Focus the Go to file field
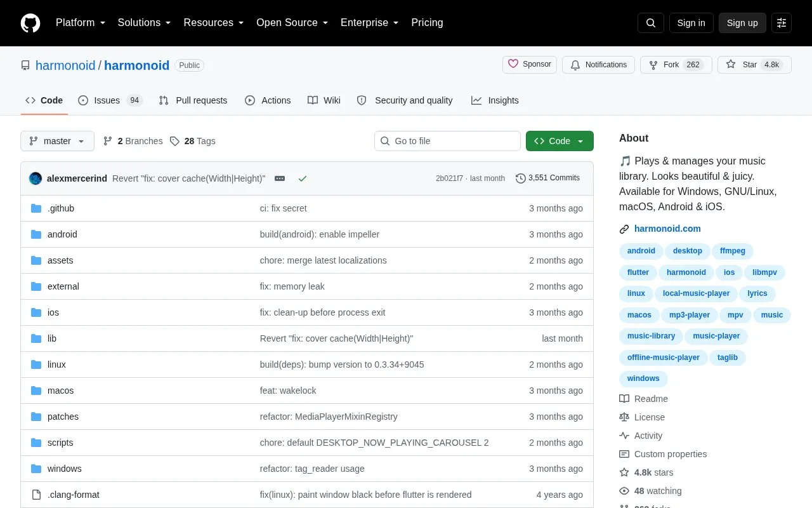 pos(447,141)
